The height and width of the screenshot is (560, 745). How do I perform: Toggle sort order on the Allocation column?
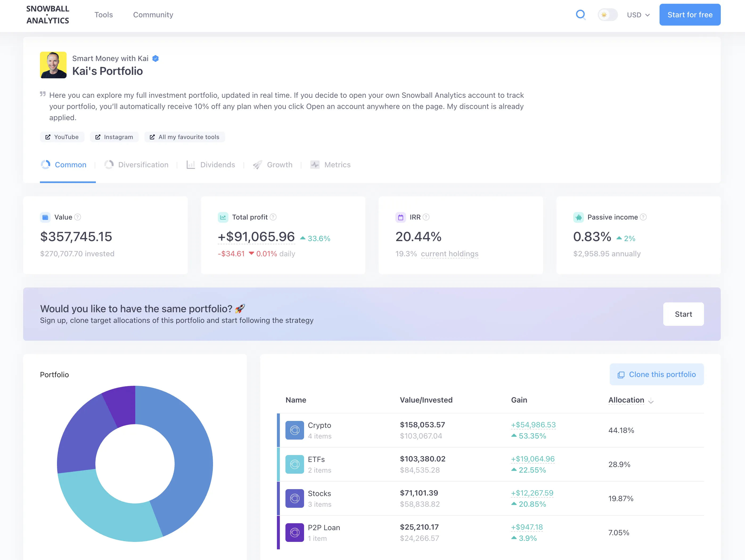pos(651,401)
